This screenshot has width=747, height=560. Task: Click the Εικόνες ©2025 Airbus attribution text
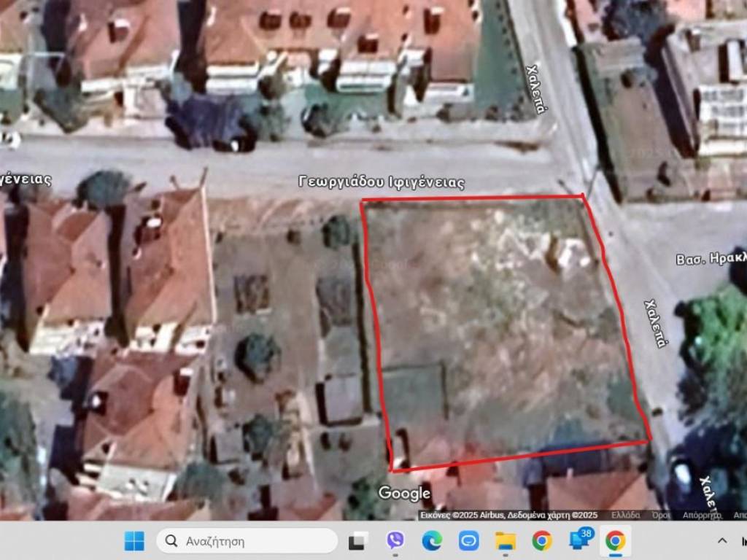click(462, 515)
